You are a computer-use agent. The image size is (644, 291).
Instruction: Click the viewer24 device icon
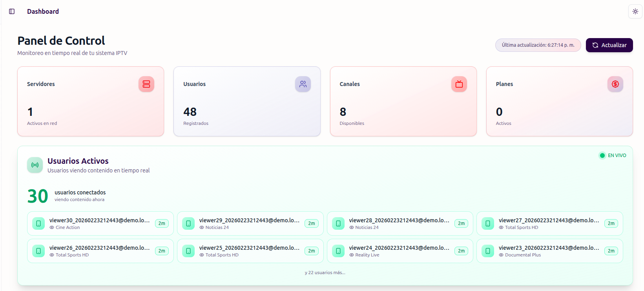click(338, 251)
